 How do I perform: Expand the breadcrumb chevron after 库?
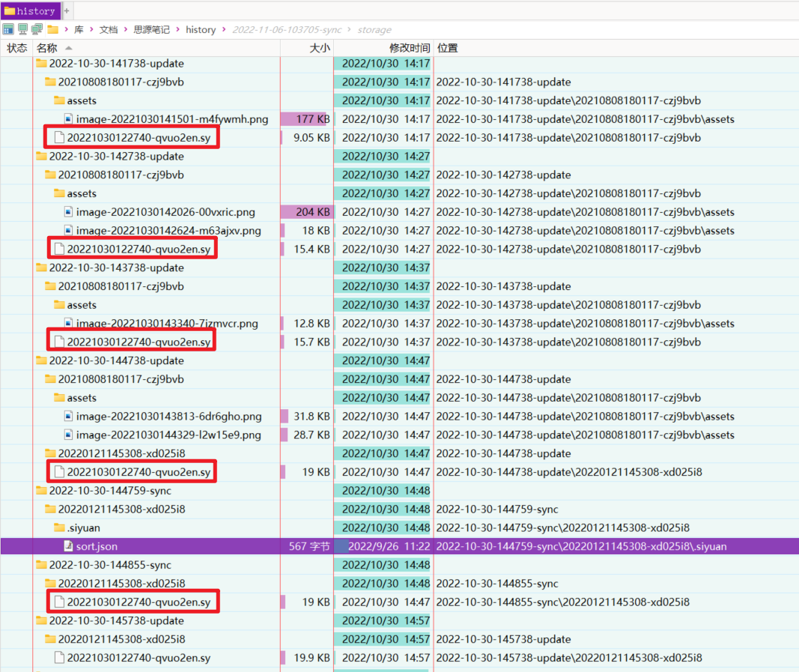click(91, 29)
